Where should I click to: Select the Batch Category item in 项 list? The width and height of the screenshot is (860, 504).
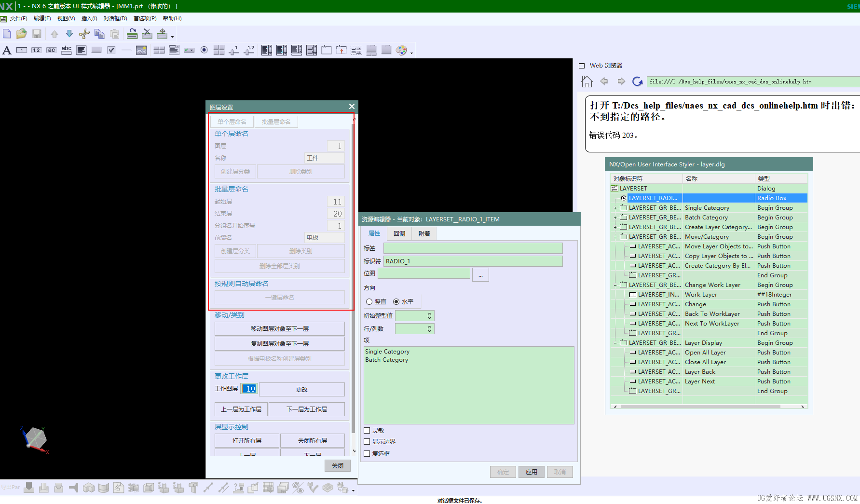click(387, 360)
